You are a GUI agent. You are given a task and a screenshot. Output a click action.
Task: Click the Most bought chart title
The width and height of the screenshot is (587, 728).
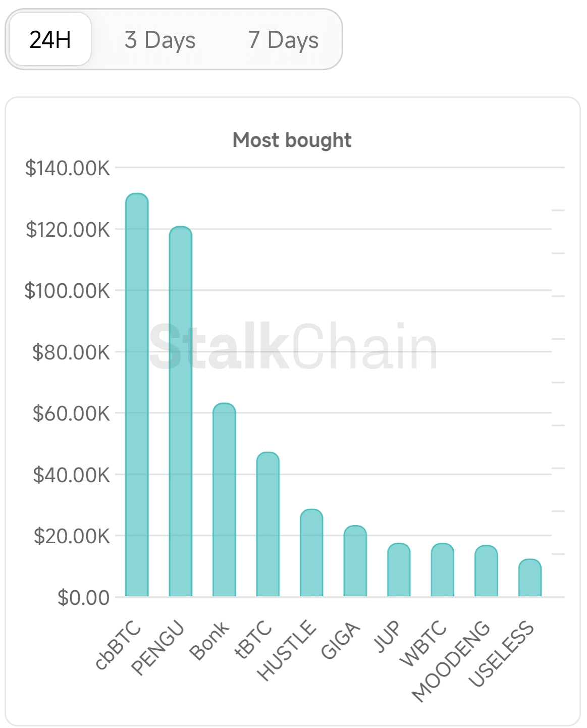[292, 140]
